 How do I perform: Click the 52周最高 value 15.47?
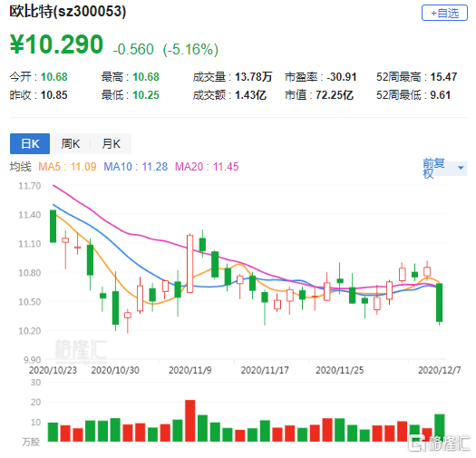[443, 77]
